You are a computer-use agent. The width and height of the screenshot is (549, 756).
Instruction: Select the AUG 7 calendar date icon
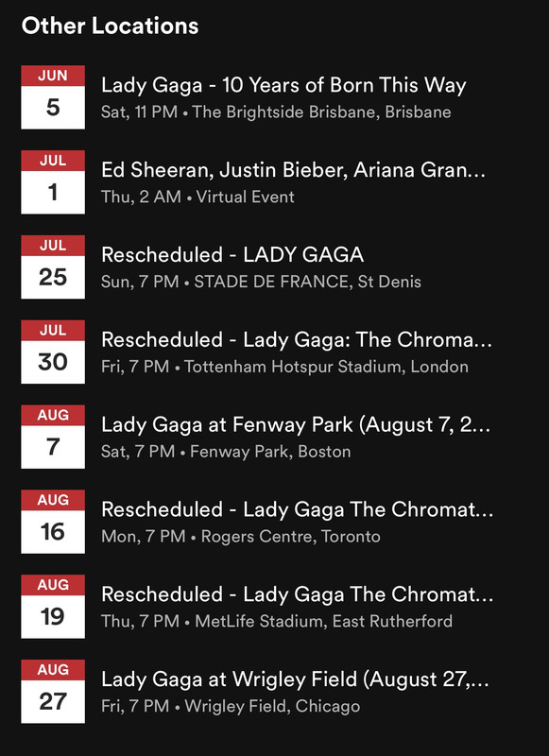coord(53,437)
